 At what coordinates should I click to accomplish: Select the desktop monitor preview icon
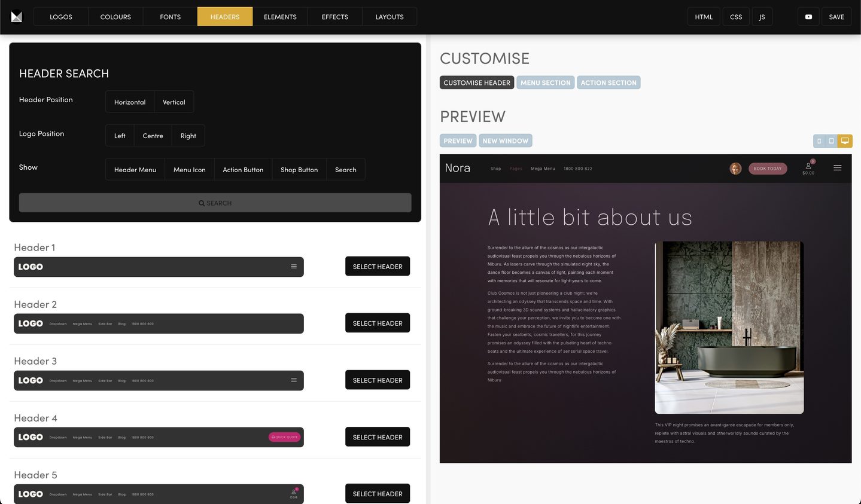click(x=845, y=141)
